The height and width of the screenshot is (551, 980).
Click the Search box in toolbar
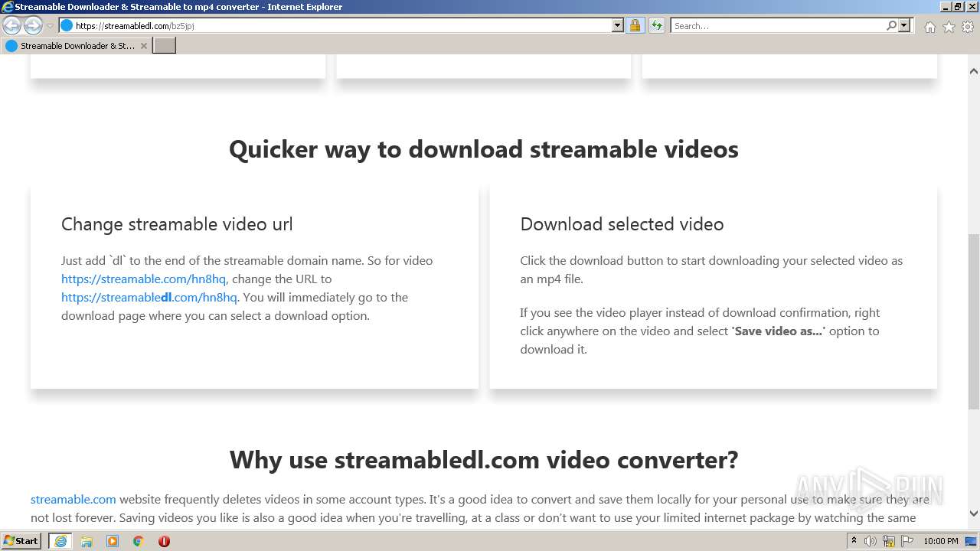tap(778, 26)
